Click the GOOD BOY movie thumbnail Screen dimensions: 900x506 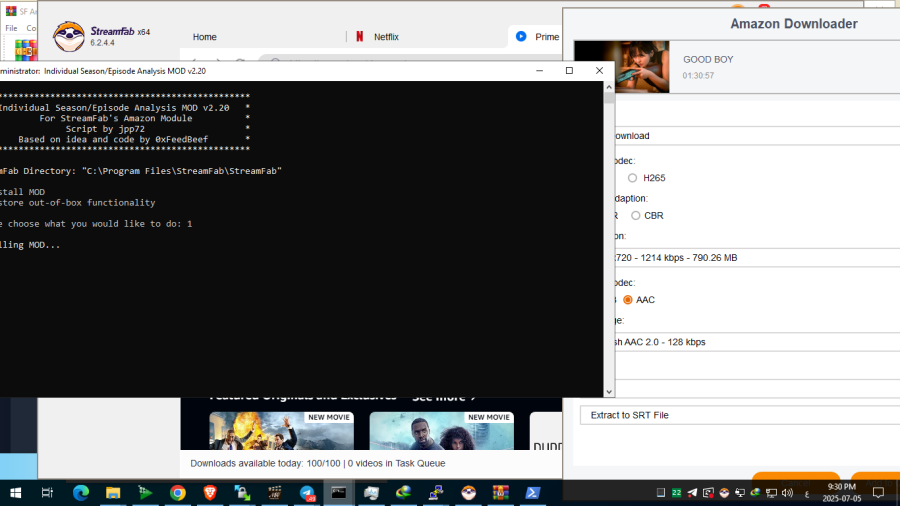coord(622,67)
